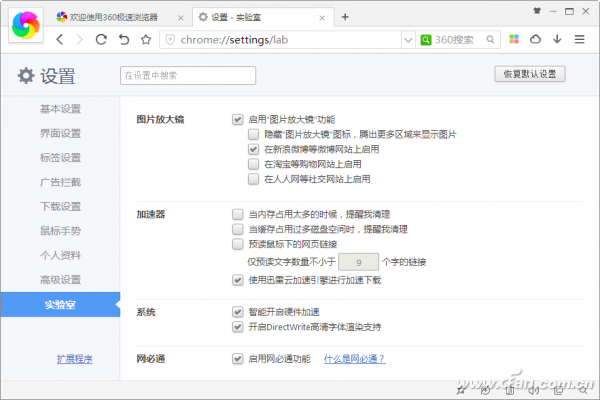Click the speaker icon in status bar
Screen dimensions: 600x400
click(x=534, y=390)
